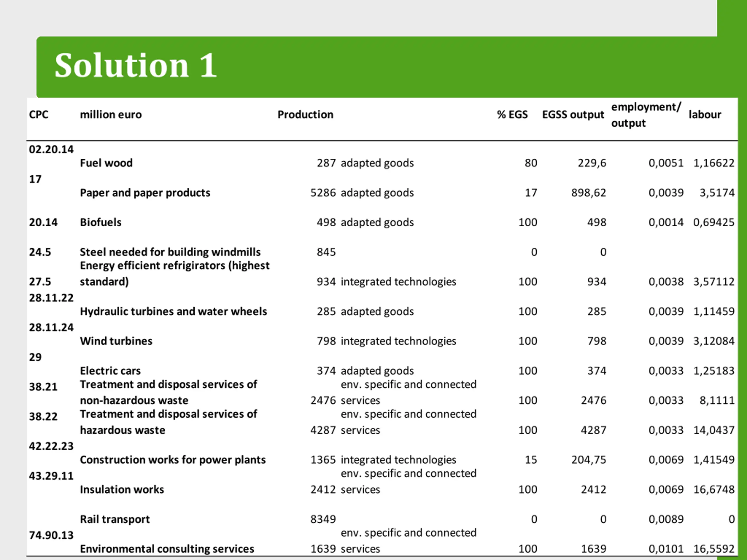This screenshot has height=560, width=747.
Task: Select the 'hazardous waste' label
Action: click(123, 430)
